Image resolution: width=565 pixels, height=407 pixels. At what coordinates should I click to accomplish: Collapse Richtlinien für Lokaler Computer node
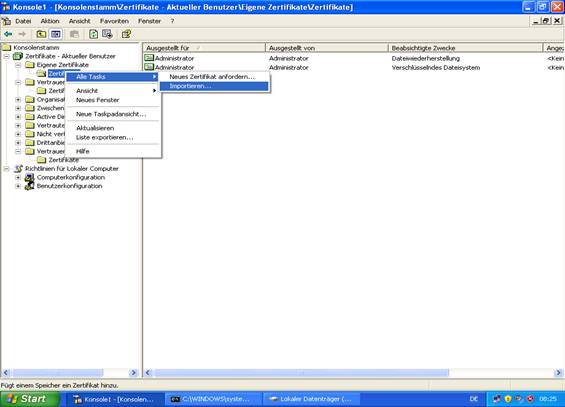pos(6,169)
